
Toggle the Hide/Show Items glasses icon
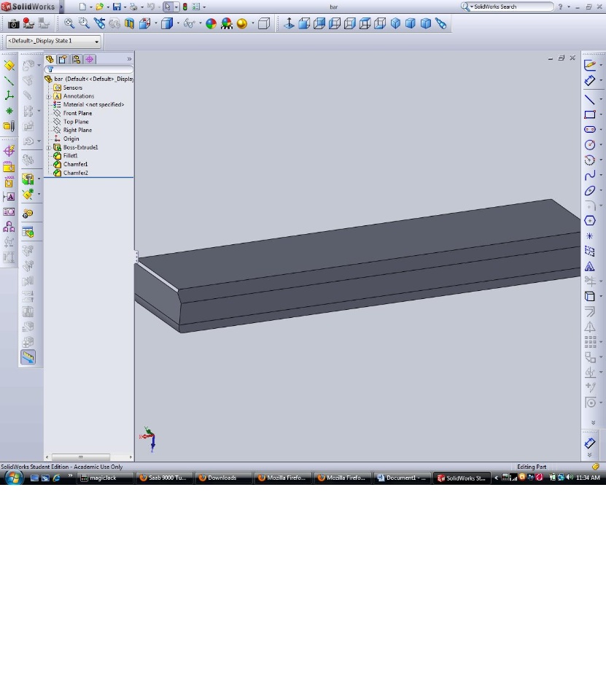190,23
